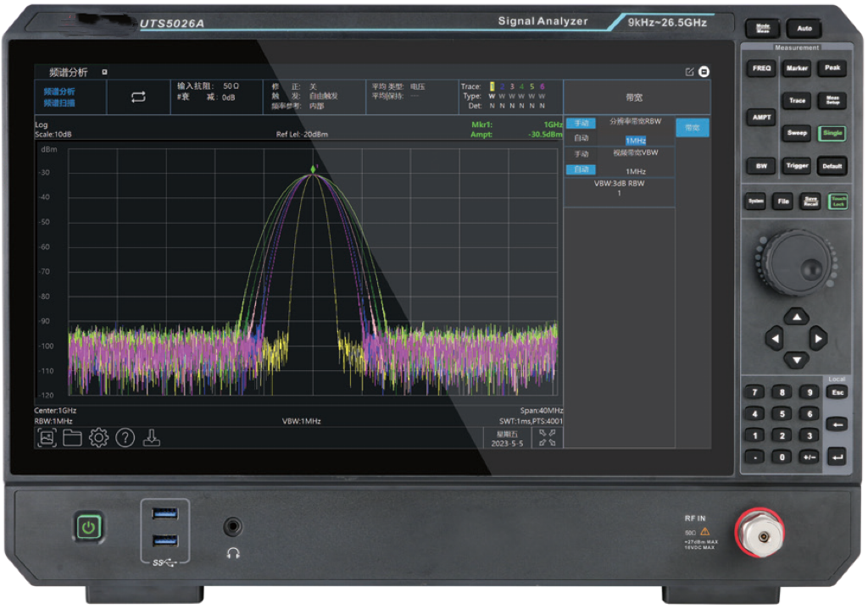Toggle the Touch Lock key

837,202
